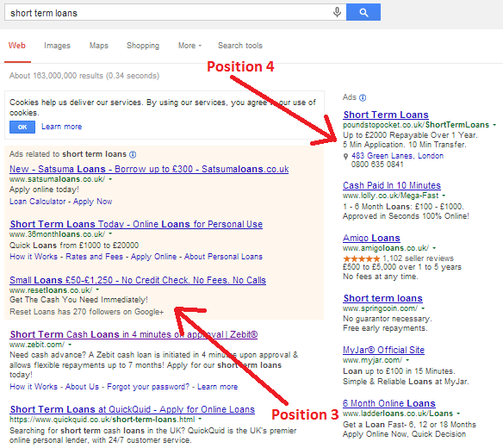Viewport: 503px width, 448px height.
Task: Open the More dropdown menu
Action: 189,46
